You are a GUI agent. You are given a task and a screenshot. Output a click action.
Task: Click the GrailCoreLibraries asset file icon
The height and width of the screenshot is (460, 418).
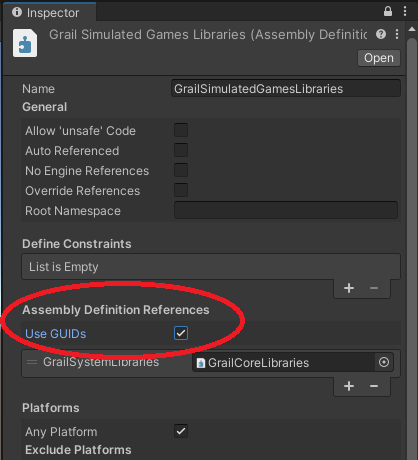pyautogui.click(x=201, y=363)
